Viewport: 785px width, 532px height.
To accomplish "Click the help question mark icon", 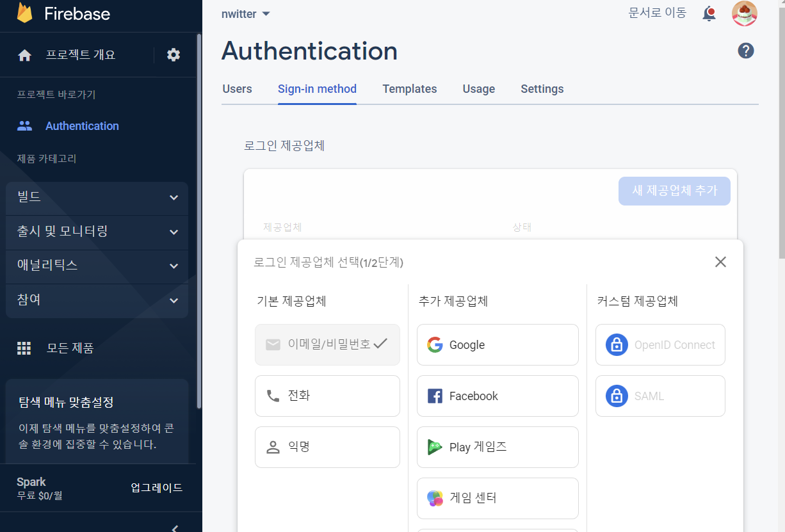I will point(746,51).
